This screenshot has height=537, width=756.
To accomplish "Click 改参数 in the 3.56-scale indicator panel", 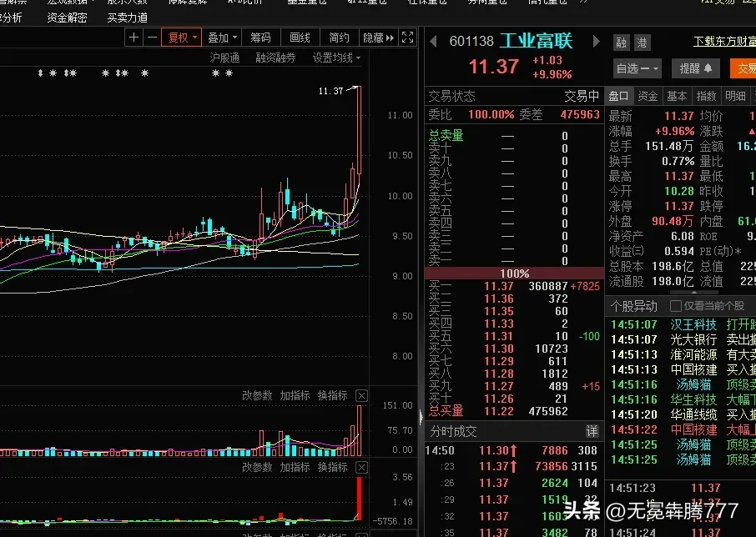I will pyautogui.click(x=257, y=467).
